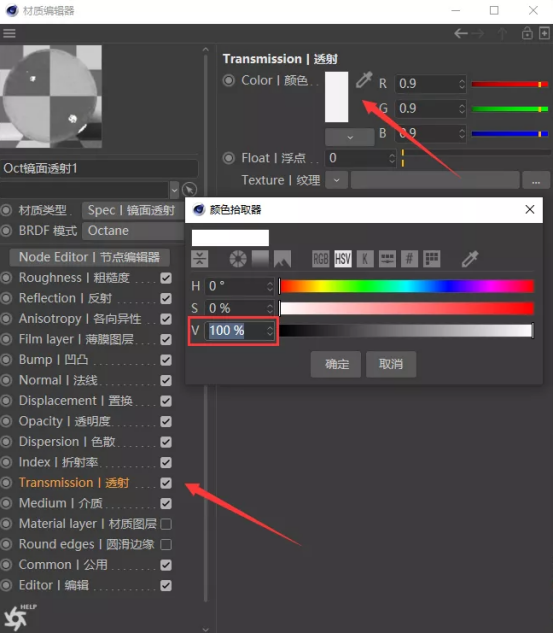Click the Octane help logo icon
The height and width of the screenshot is (633, 554).
click(x=19, y=617)
